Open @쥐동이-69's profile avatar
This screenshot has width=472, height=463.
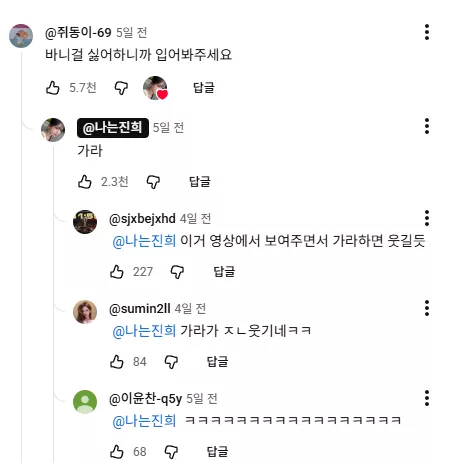coord(21,36)
